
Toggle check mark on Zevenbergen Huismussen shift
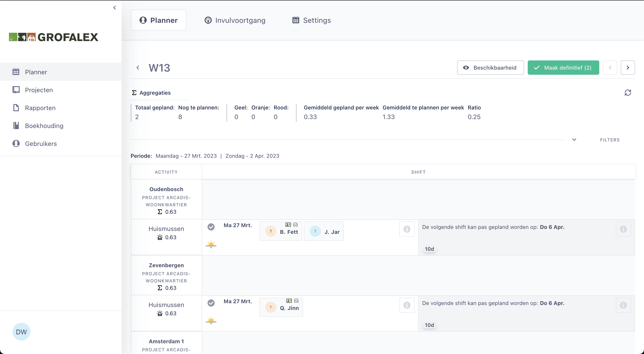211,303
